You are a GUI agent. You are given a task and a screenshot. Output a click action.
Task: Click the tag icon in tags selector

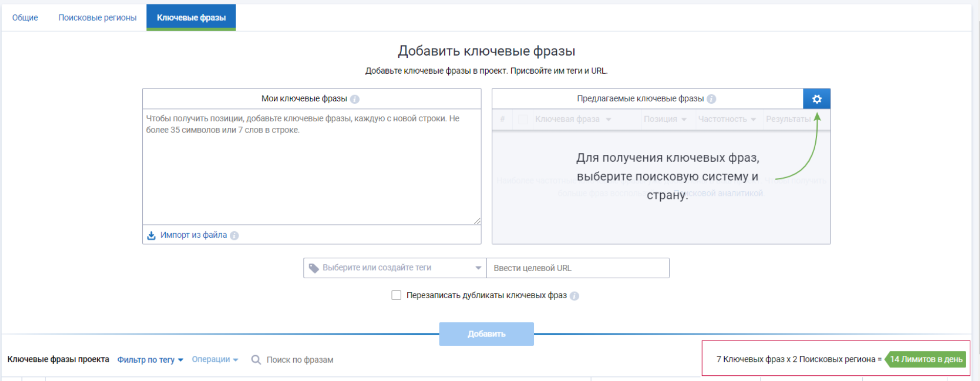pyautogui.click(x=314, y=268)
